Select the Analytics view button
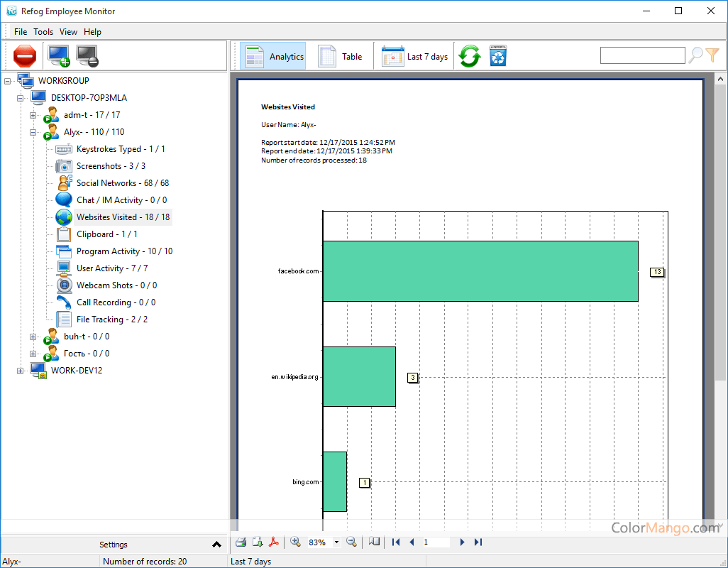The height and width of the screenshot is (568, 728). (273, 57)
